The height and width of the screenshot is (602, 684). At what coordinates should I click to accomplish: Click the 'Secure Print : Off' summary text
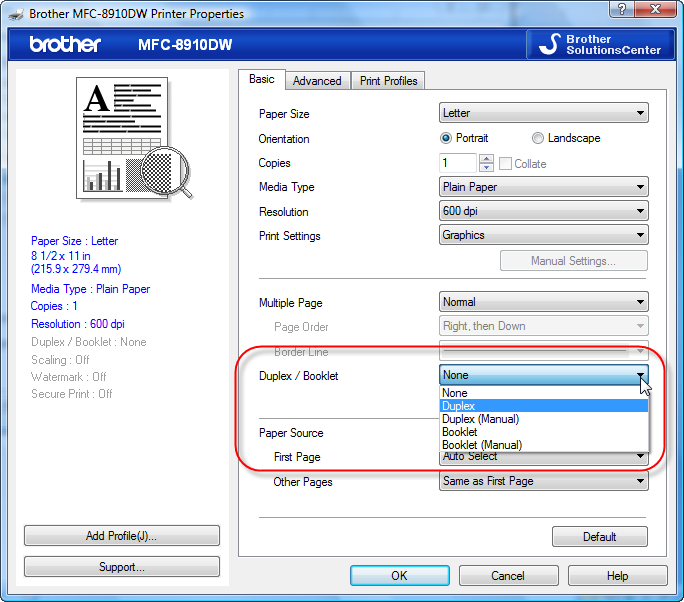click(x=72, y=394)
